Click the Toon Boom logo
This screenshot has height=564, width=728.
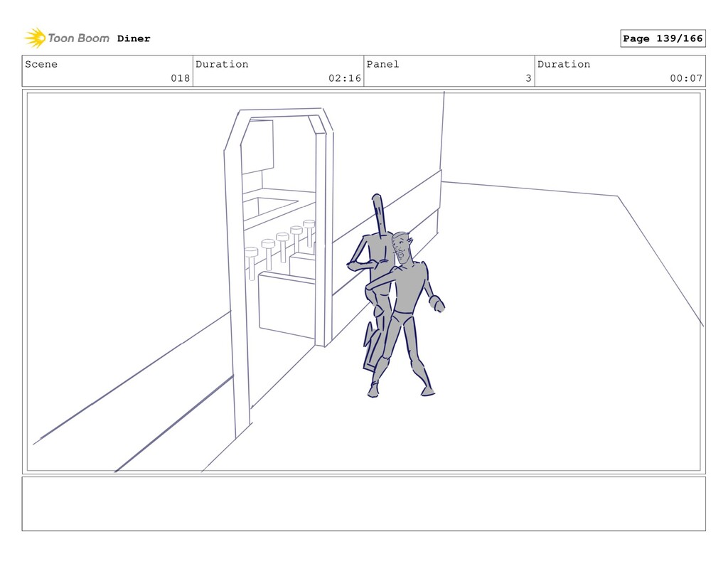(x=67, y=38)
